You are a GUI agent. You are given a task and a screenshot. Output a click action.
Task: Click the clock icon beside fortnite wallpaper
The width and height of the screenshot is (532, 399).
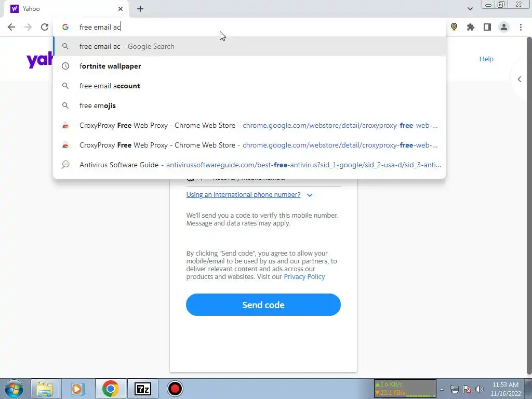(x=65, y=66)
